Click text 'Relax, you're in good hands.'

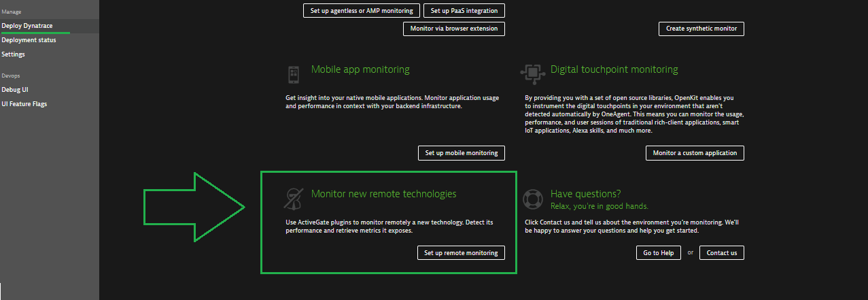click(x=600, y=206)
